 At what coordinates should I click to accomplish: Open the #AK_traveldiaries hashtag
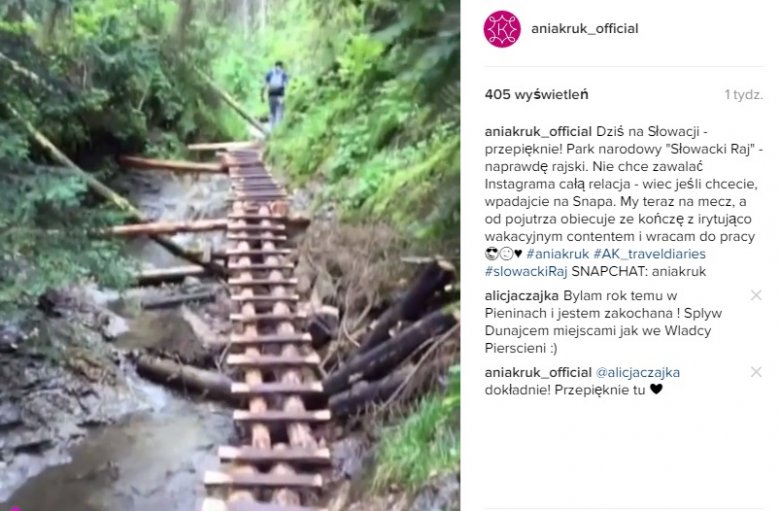pos(649,254)
